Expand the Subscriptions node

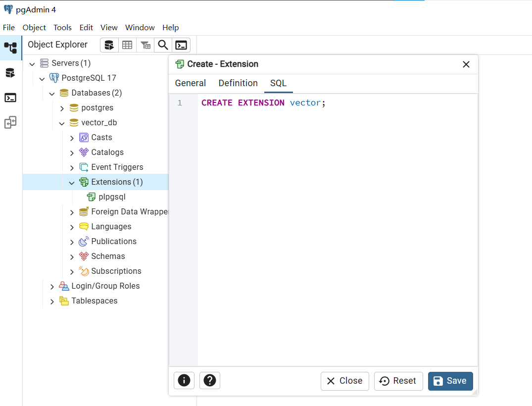point(72,271)
